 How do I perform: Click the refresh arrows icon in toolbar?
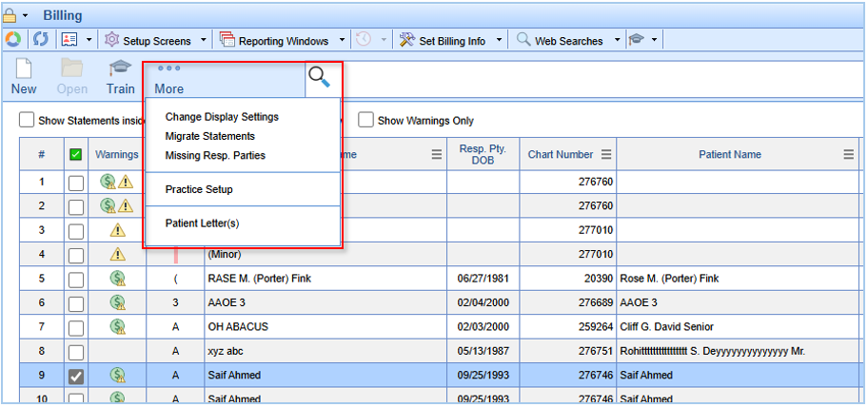click(40, 40)
